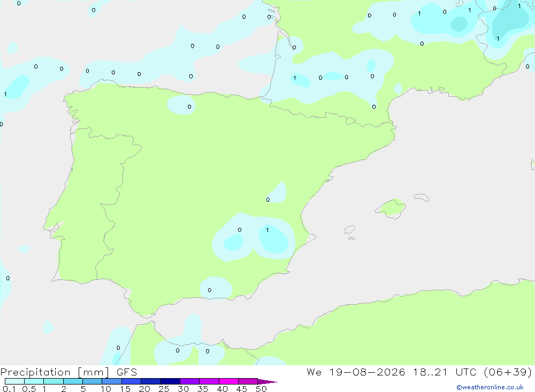Click Mallorca island on the map

pyautogui.click(x=391, y=208)
